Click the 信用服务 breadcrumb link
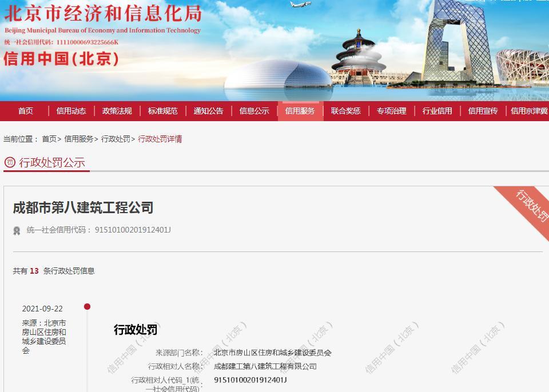The height and width of the screenshot is (392, 549). pyautogui.click(x=78, y=139)
